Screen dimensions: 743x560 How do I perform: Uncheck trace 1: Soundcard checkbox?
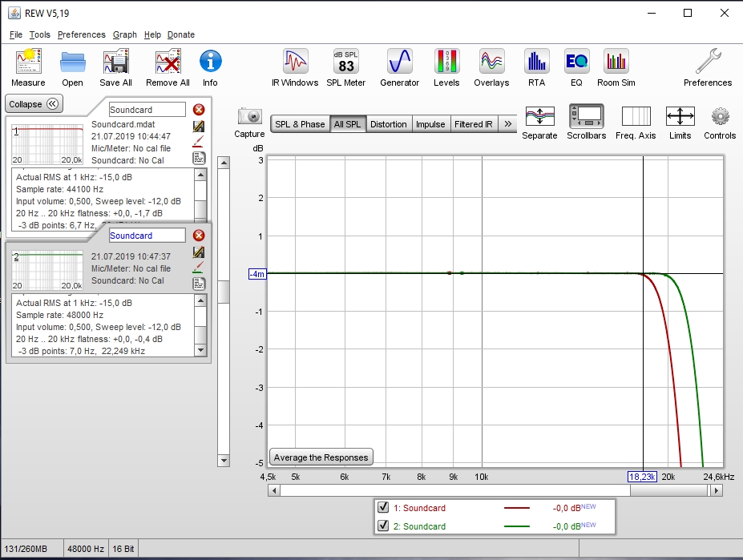pyautogui.click(x=383, y=508)
